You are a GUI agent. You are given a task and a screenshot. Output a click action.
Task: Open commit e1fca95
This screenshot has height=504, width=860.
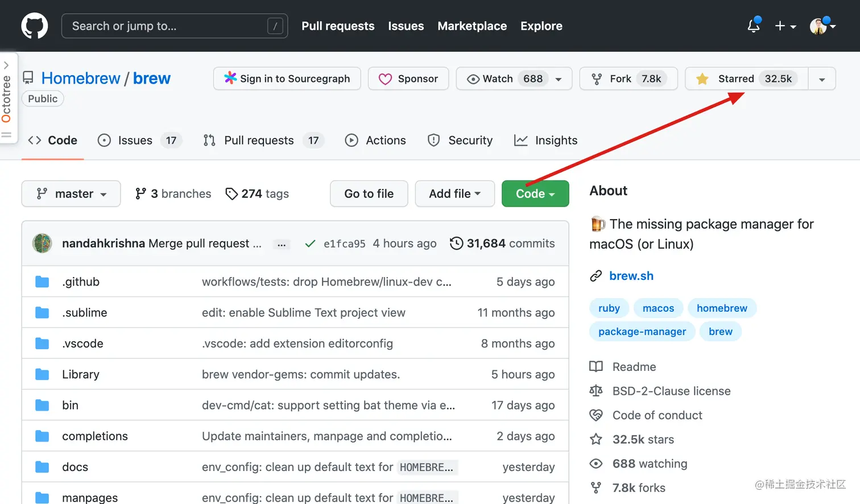(x=345, y=244)
